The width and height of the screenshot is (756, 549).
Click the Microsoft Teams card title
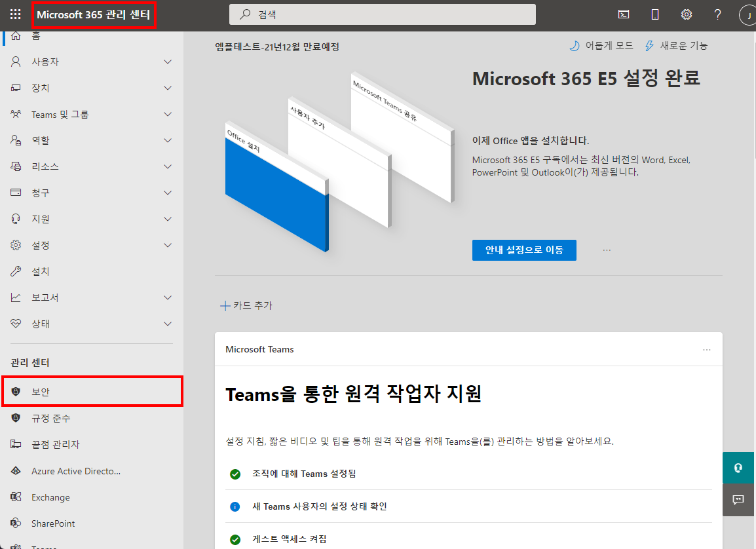(259, 349)
